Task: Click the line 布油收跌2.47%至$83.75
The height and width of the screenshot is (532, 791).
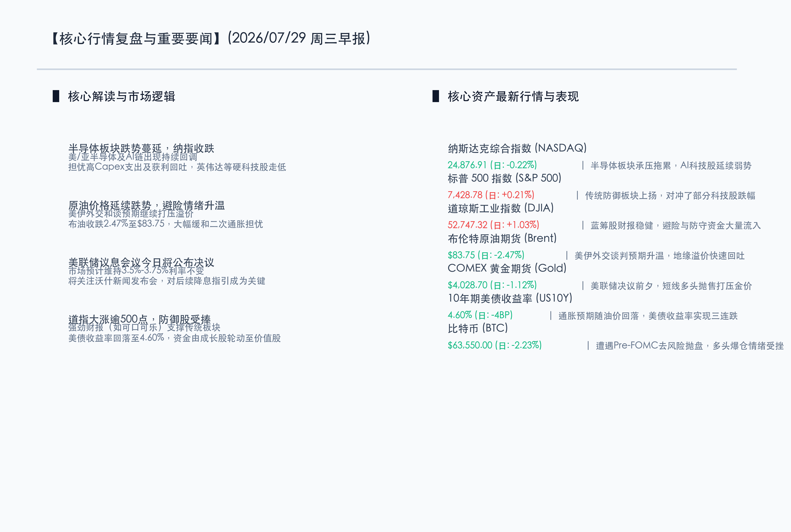Action: click(166, 224)
